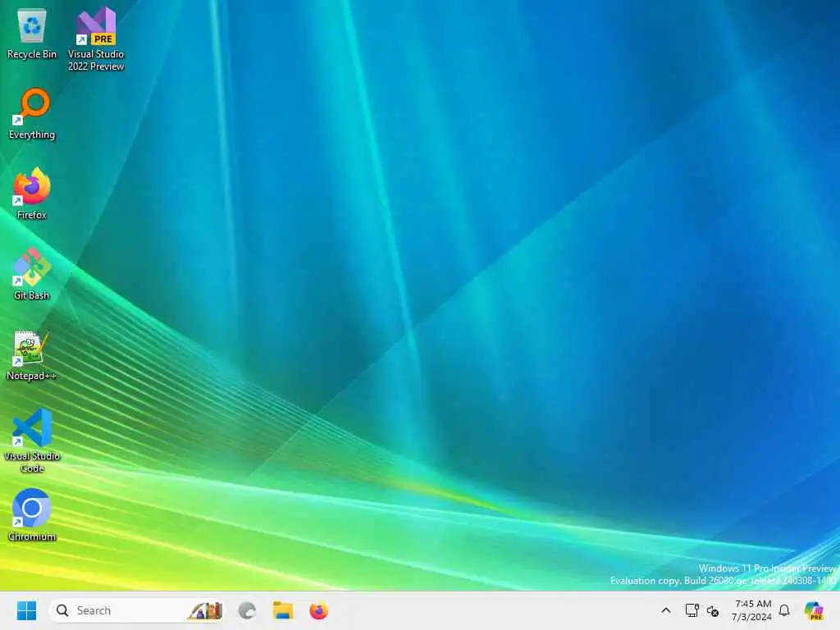
Task: Click the search highlight illustration in search box
Action: coord(204,610)
